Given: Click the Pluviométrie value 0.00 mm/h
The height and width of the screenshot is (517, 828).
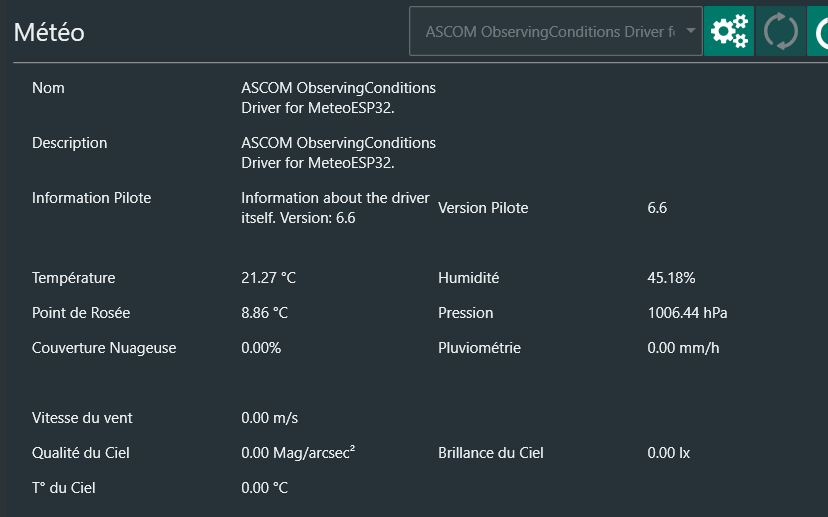Looking at the screenshot, I should coord(683,348).
